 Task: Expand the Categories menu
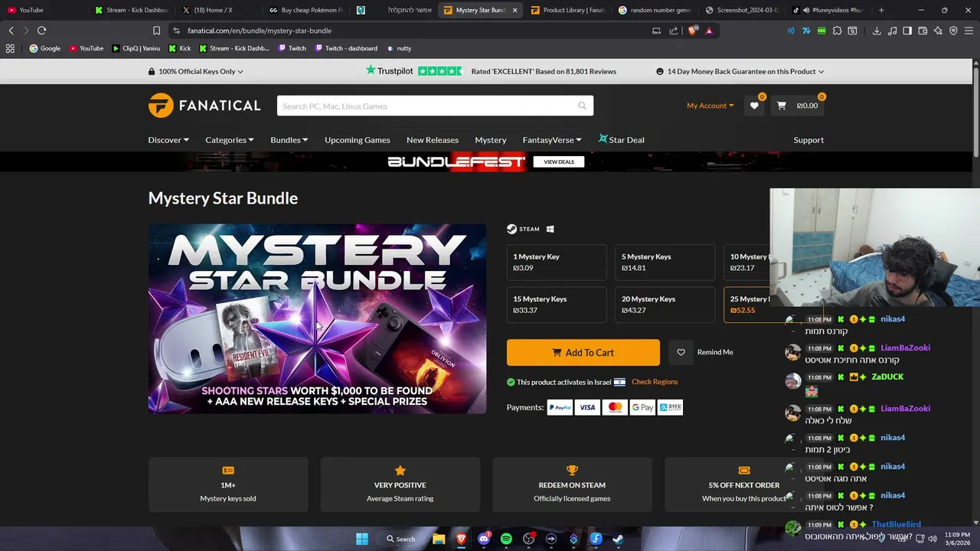point(230,140)
